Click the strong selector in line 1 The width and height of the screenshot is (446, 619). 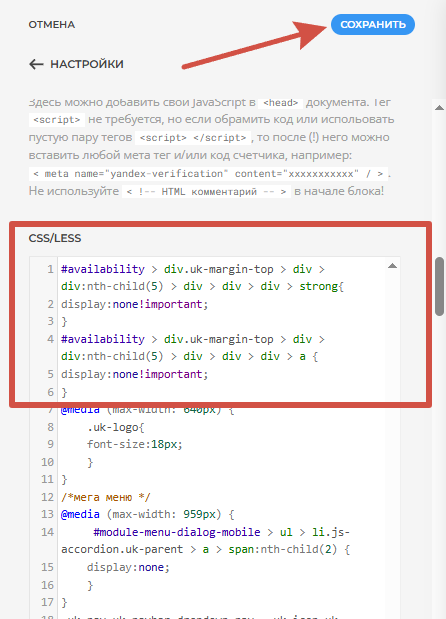[319, 286]
